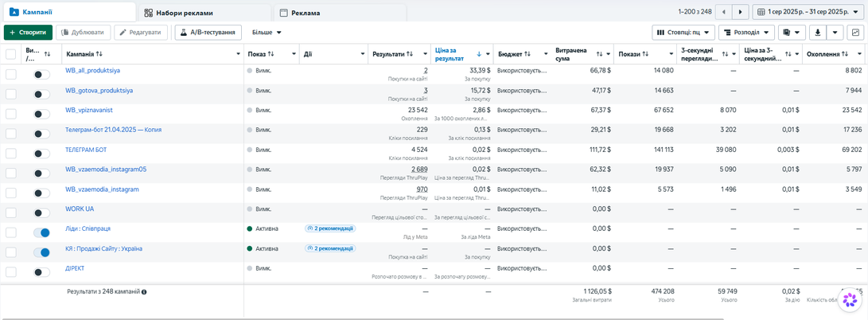Enable the WB_vzaemodia_instagram05 campaign switch
The image size is (868, 320).
[x=41, y=174]
